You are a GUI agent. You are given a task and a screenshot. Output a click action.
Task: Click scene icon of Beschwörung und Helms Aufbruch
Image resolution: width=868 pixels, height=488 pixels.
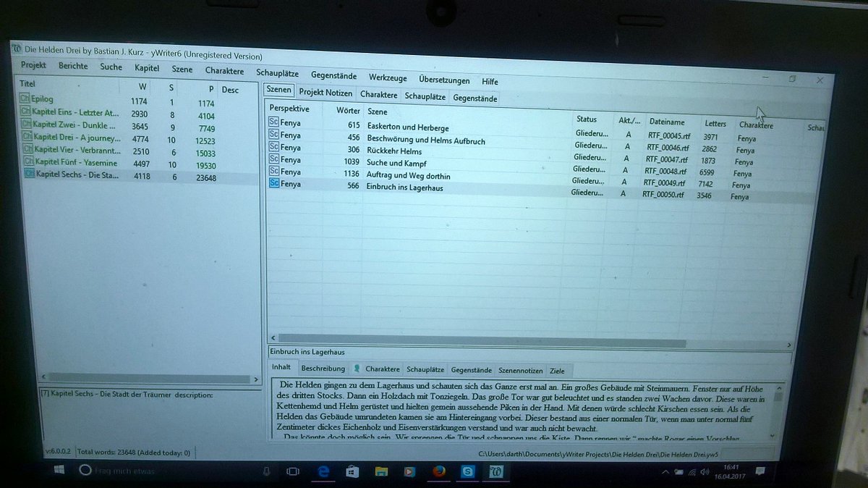274,135
